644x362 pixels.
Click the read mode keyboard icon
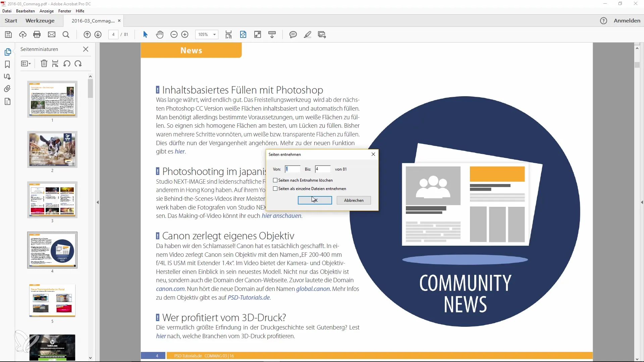272,35
